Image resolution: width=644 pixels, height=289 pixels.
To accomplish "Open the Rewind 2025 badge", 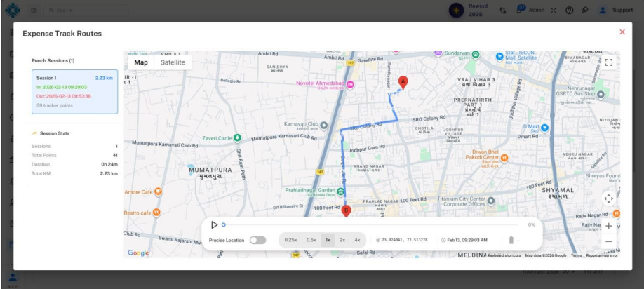I will coord(469,11).
